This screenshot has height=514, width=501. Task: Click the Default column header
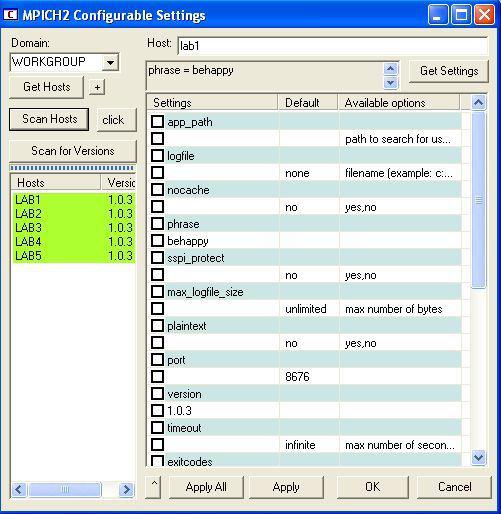click(308, 103)
